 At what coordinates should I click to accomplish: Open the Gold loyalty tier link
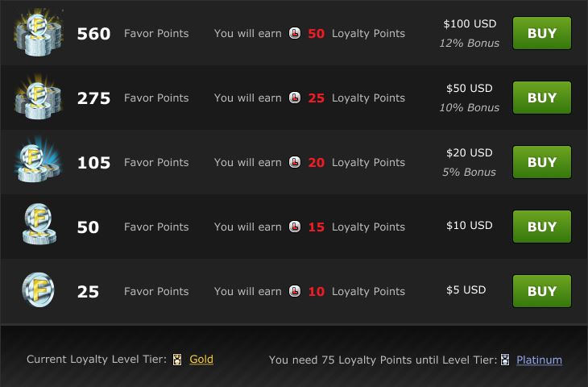click(x=201, y=360)
